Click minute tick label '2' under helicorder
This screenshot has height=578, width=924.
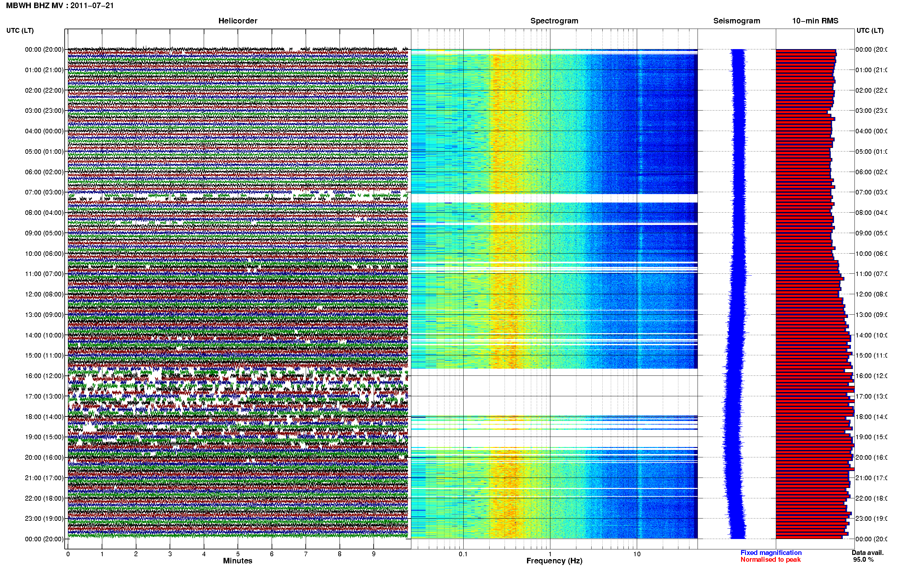(x=136, y=554)
